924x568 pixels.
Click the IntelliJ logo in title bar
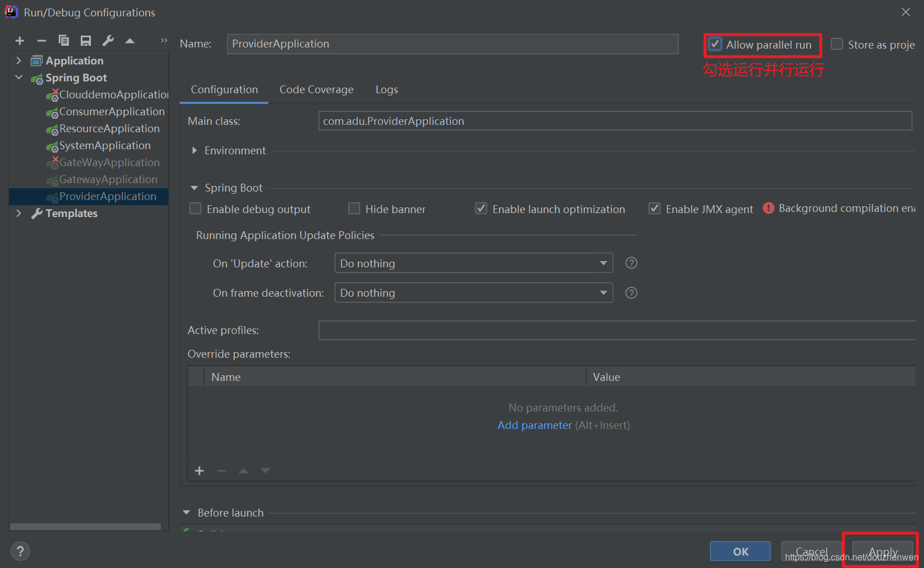click(11, 12)
